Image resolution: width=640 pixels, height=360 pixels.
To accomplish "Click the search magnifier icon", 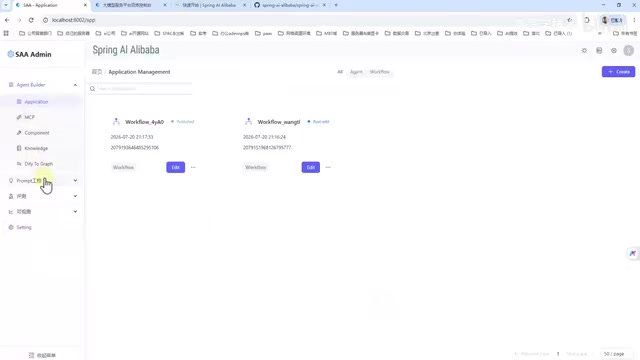I will coord(93,89).
